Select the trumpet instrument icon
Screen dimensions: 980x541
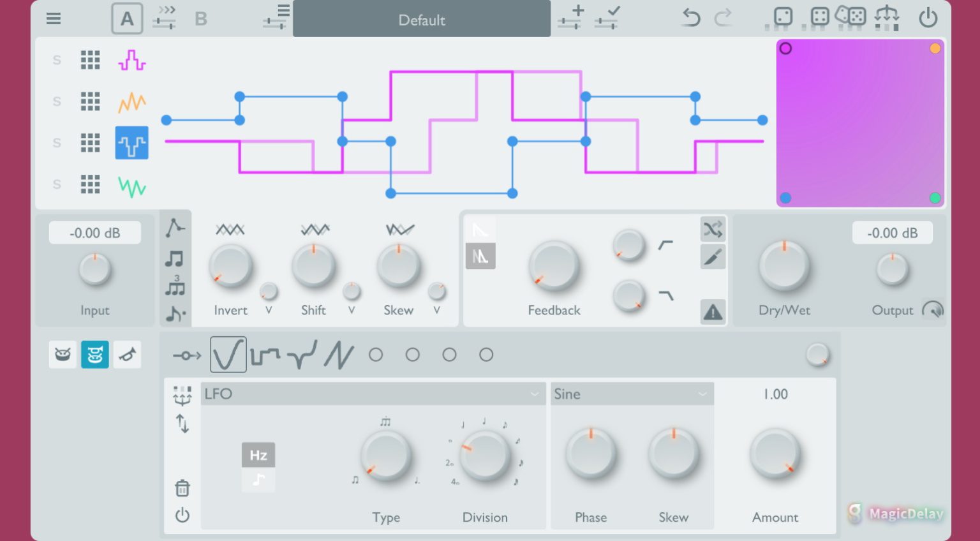(127, 354)
